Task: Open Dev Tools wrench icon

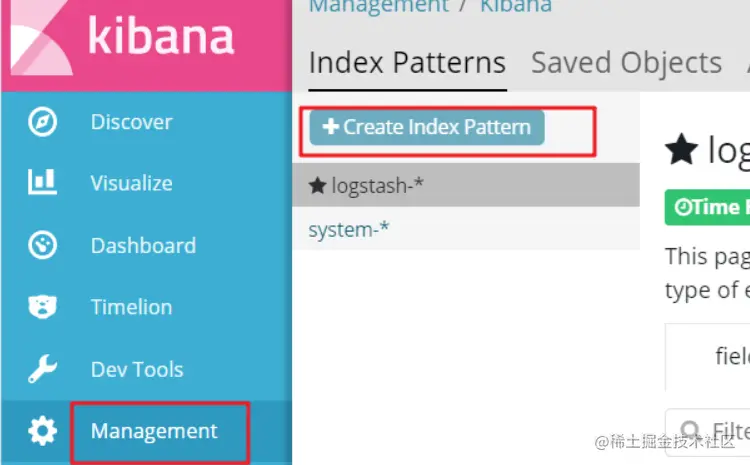Action: [42, 370]
